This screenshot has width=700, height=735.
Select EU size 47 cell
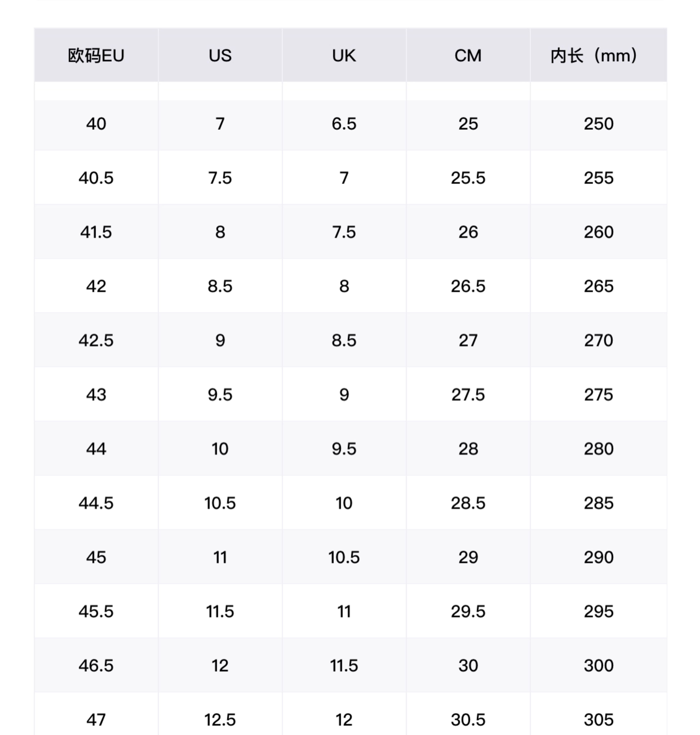pyautogui.click(x=96, y=719)
